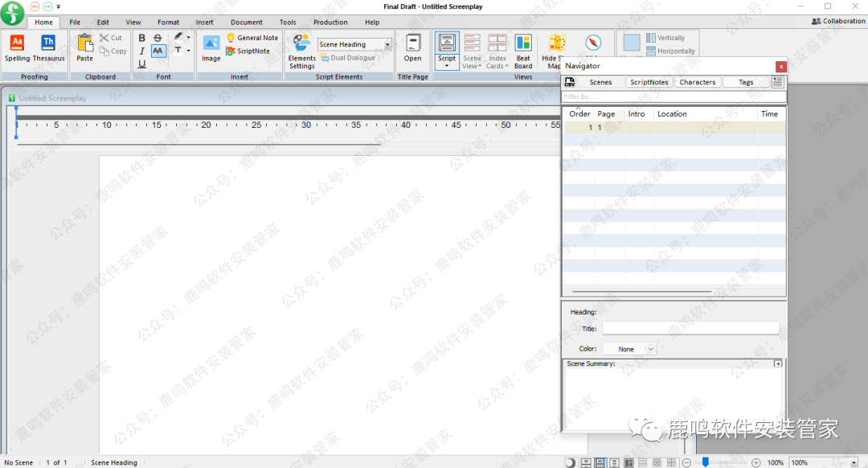The height and width of the screenshot is (468, 868).
Task: Insert a General Note
Action: pyautogui.click(x=252, y=38)
